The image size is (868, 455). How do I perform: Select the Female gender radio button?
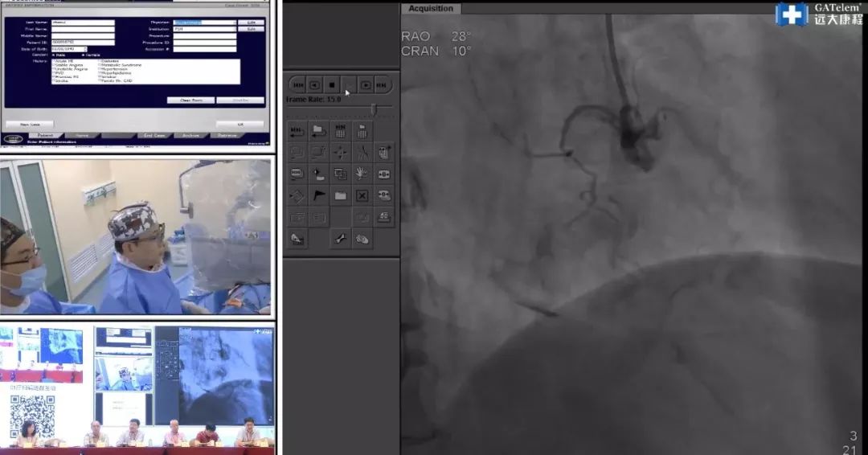(84, 55)
